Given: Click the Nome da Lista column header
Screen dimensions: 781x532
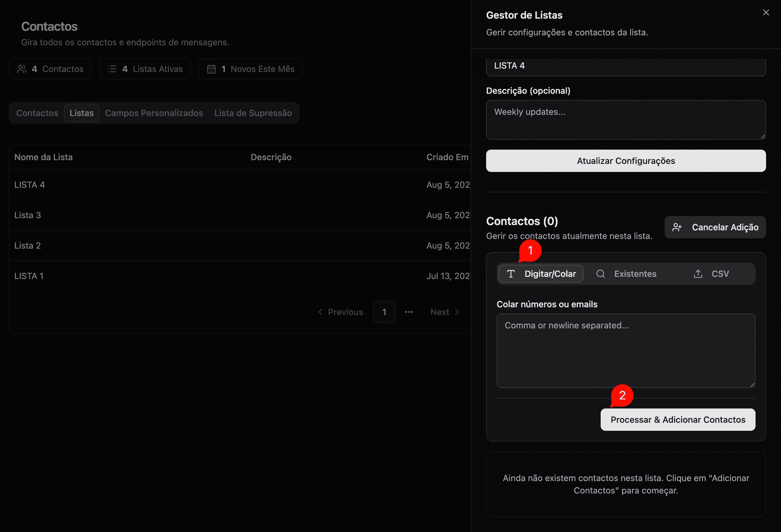Looking at the screenshot, I should click(43, 157).
